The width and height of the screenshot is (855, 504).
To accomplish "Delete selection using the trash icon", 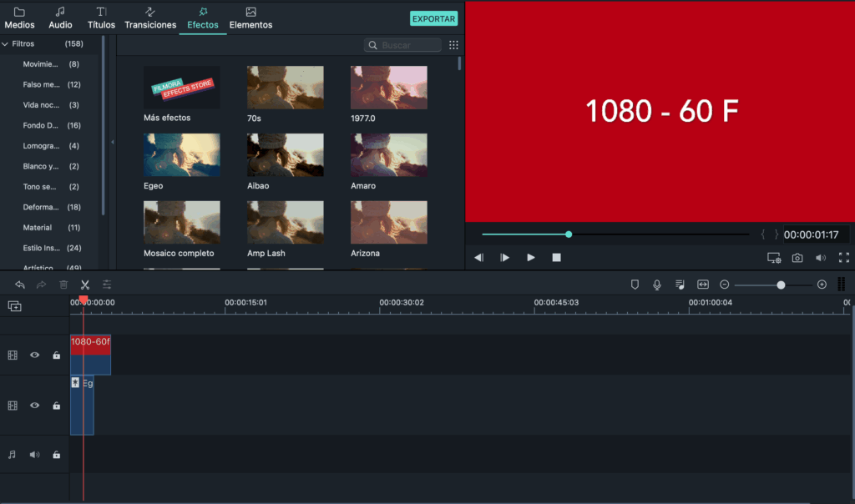I will (63, 285).
